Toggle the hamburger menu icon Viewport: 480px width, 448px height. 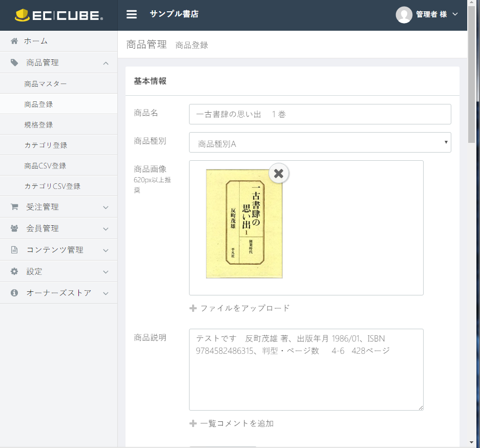click(132, 14)
